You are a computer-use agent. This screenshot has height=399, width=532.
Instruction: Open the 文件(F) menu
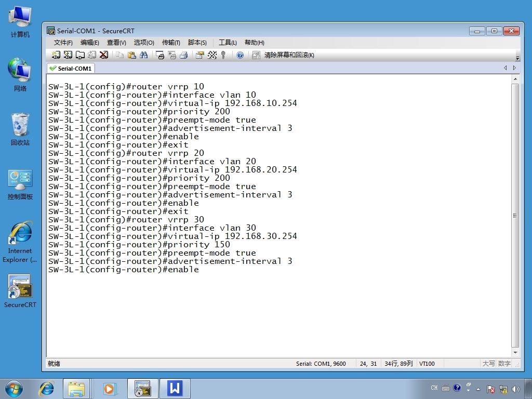pyautogui.click(x=63, y=43)
